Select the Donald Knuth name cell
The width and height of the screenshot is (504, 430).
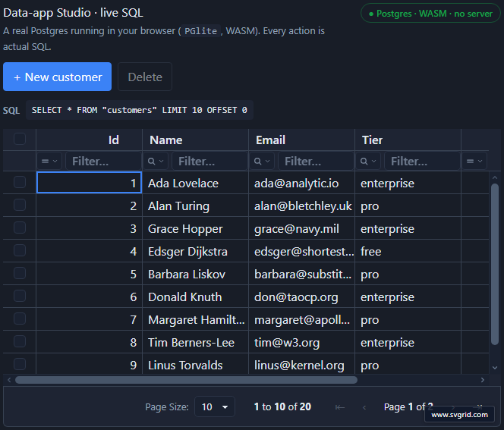(x=195, y=297)
